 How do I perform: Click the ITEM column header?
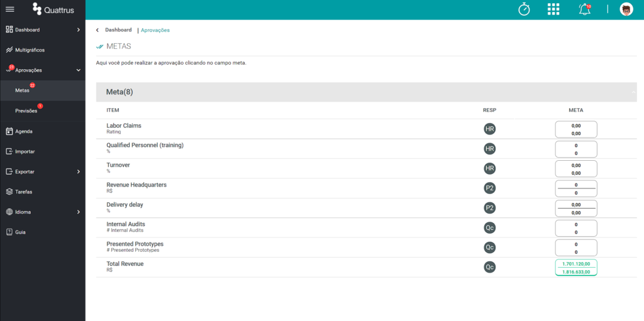(113, 111)
